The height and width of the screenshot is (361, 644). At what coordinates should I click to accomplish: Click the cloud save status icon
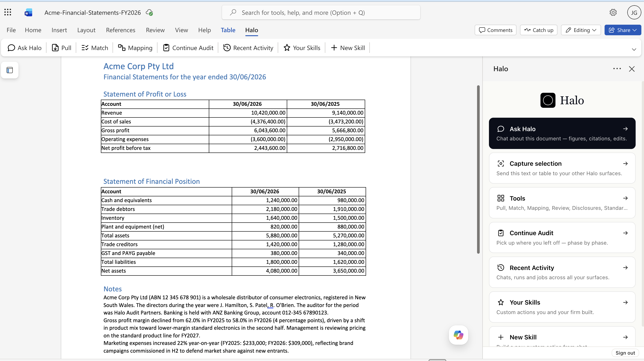(149, 13)
